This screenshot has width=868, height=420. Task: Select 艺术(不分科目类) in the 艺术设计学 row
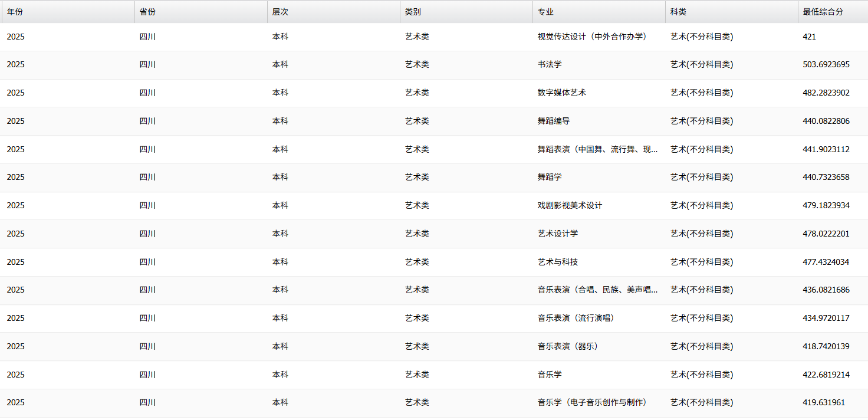tap(702, 234)
